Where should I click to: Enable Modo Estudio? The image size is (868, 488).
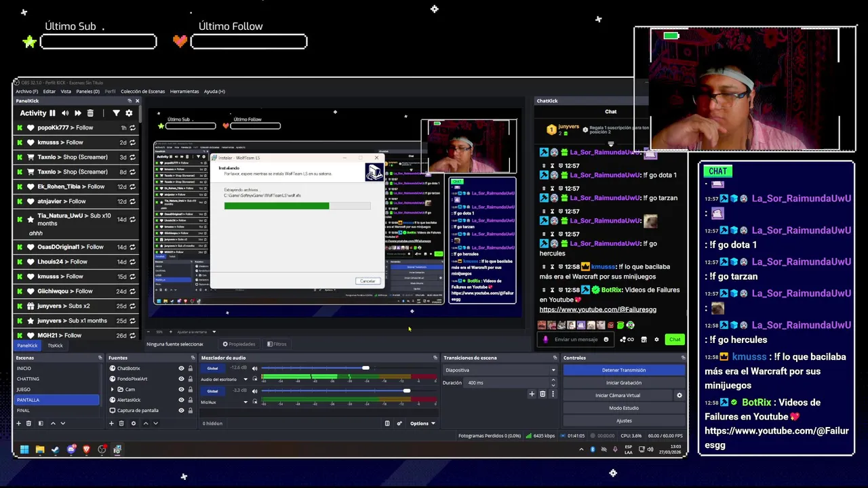pos(624,408)
